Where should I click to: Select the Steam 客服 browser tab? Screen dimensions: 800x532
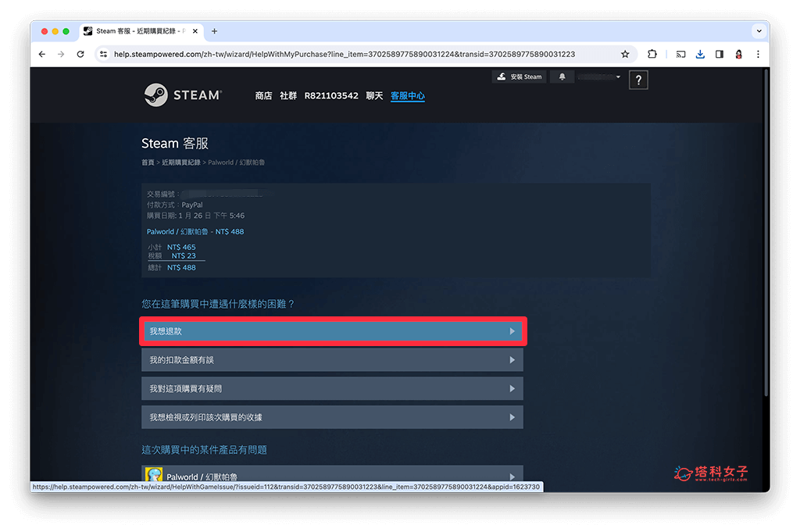point(141,31)
